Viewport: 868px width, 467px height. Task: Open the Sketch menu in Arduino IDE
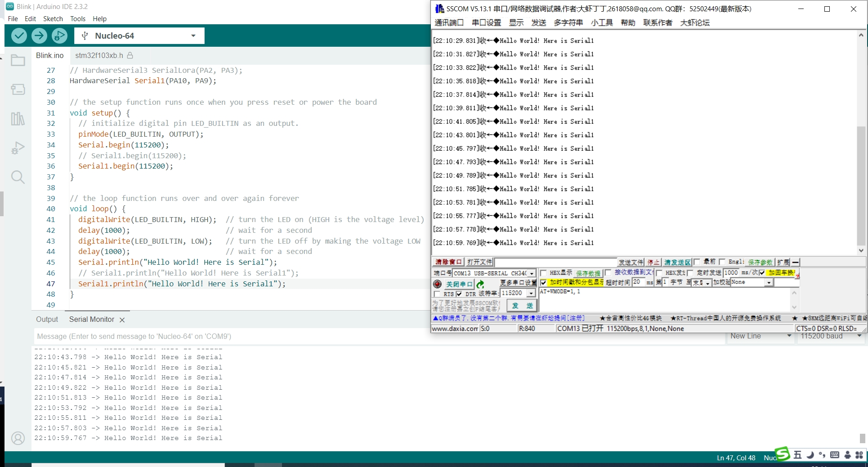click(53, 18)
